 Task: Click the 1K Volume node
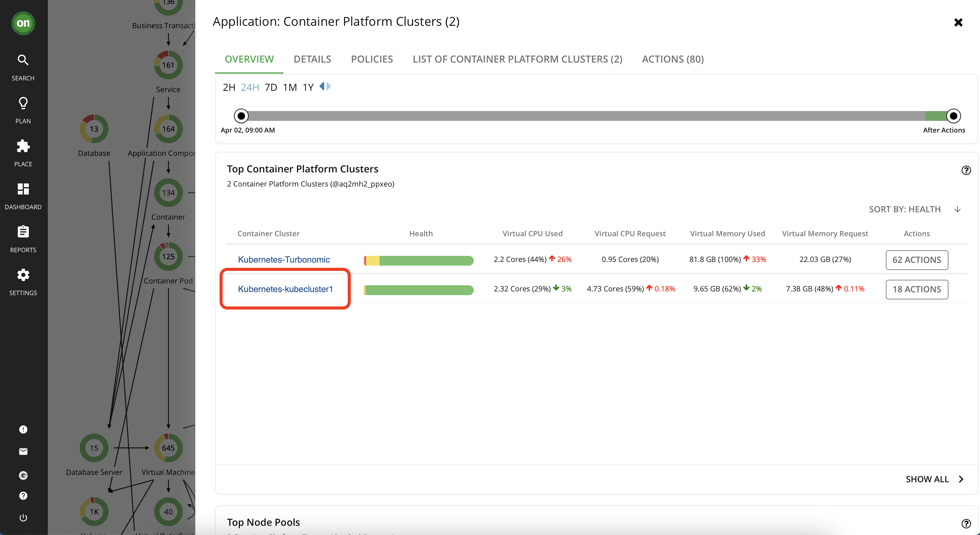pos(94,512)
